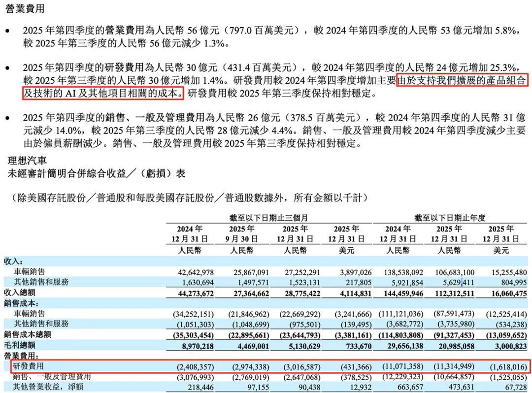Click the total cost value (91,327,453)
Image resolution: width=532 pixels, height=393 pixels.
coord(454,336)
